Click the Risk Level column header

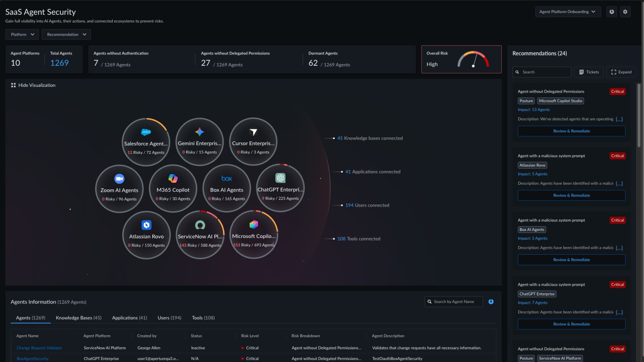point(250,336)
